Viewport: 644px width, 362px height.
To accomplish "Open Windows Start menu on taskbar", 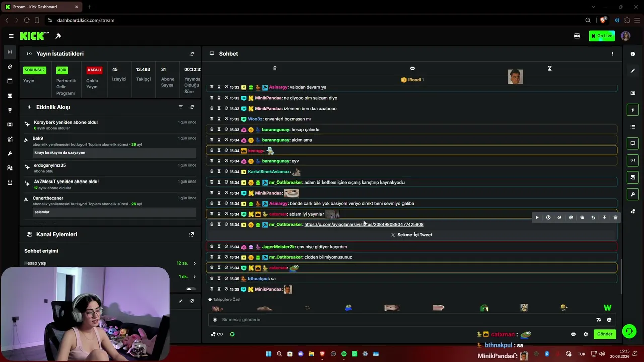I will pos(268,354).
